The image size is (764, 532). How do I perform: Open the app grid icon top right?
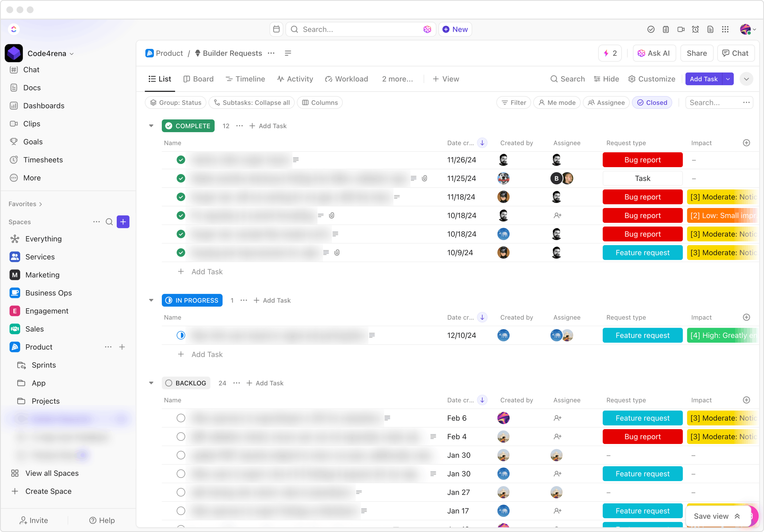(x=725, y=29)
